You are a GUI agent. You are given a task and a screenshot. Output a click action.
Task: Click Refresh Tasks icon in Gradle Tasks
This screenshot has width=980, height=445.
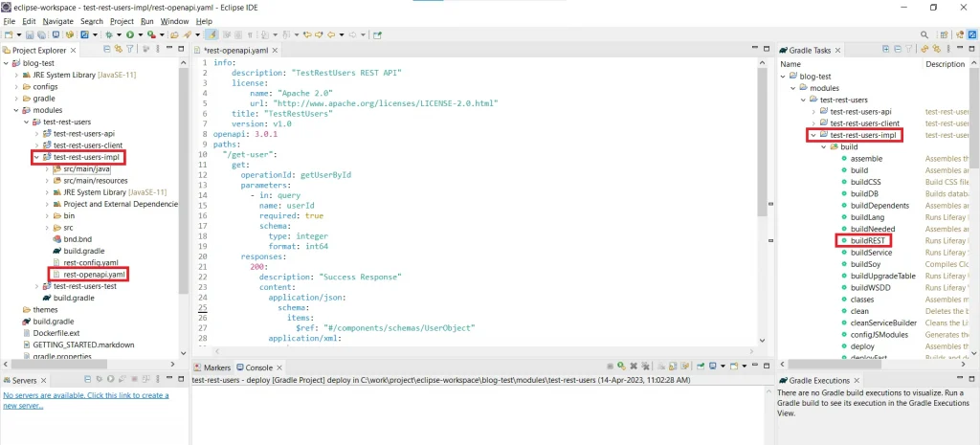(x=924, y=49)
